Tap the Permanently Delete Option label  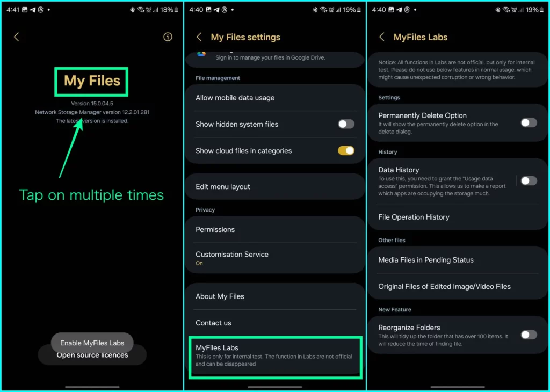tap(422, 115)
